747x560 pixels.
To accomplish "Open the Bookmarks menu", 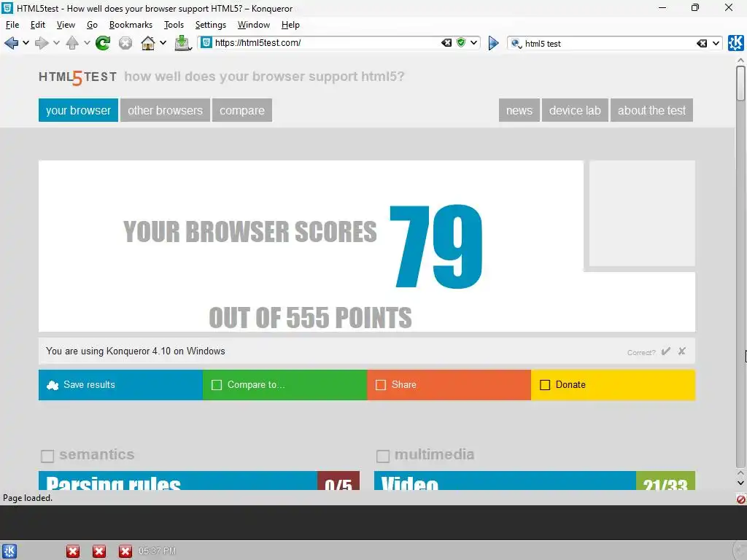I will pyautogui.click(x=131, y=25).
